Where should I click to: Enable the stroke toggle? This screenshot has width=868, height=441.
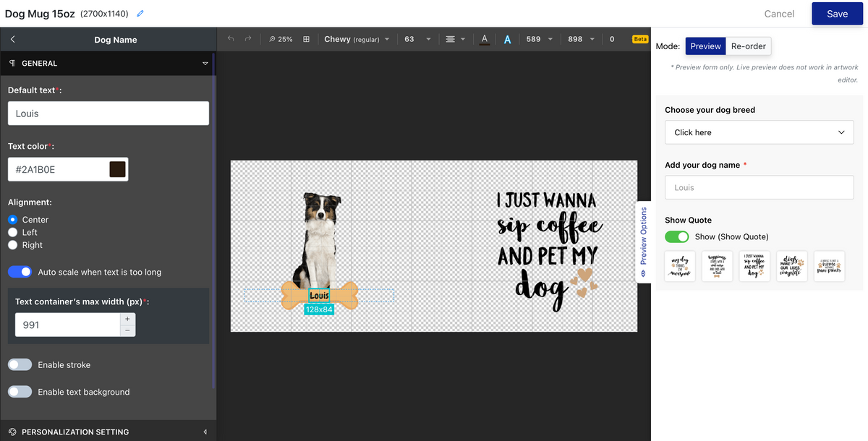pos(20,365)
